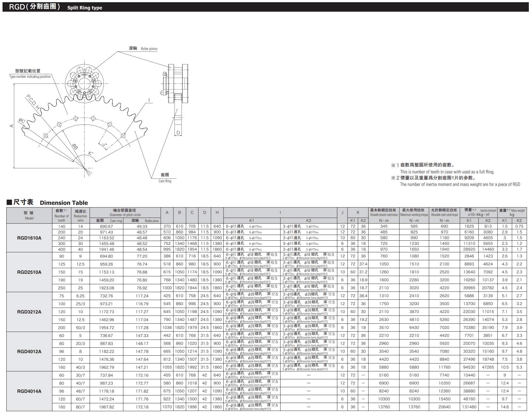Click note 'This is number of teeth in case...'
This screenshot has width=532, height=415.
click(447, 172)
